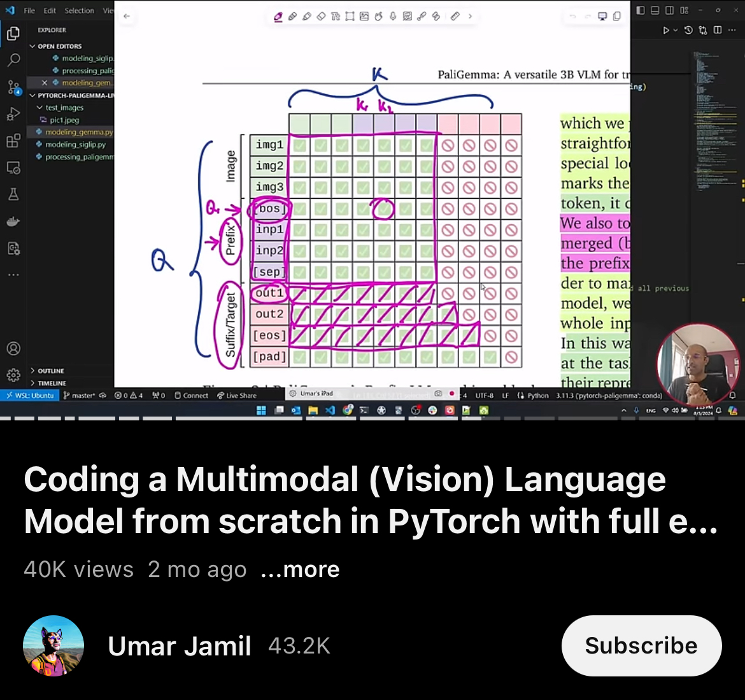Open the Testing flask view

pyautogui.click(x=13, y=194)
